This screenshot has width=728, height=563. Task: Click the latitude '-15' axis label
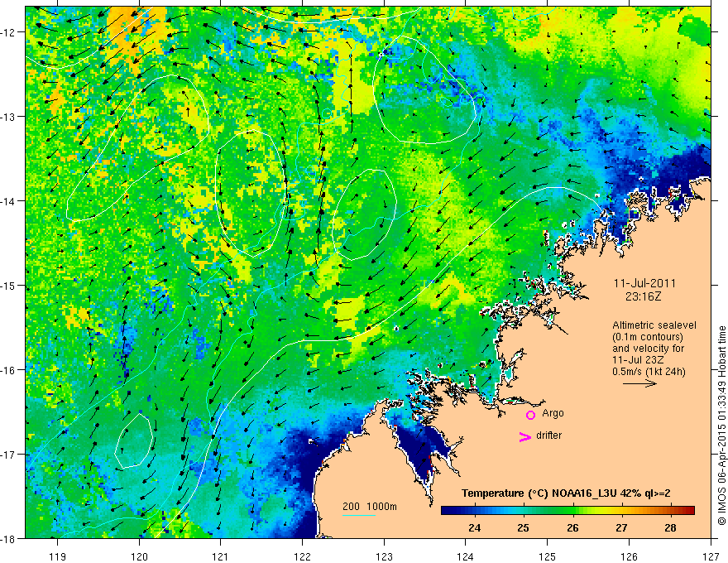pos(9,285)
